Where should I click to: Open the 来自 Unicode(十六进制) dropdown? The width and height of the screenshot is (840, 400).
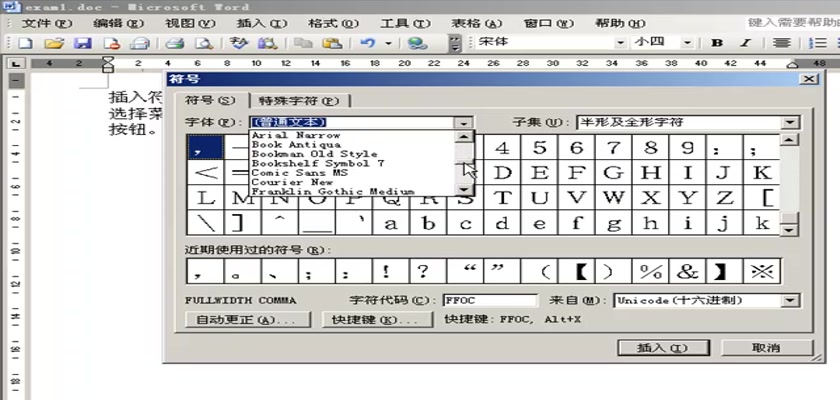(790, 300)
